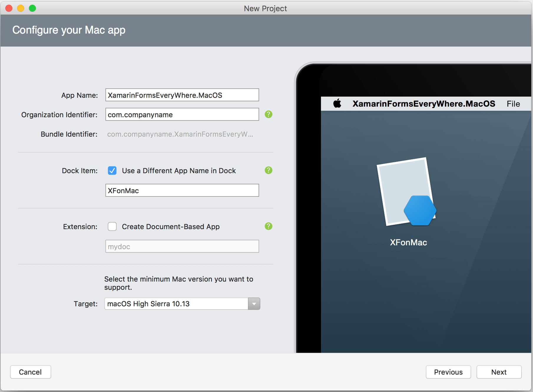Close the New Project window
This screenshot has height=392, width=533.
[9, 8]
